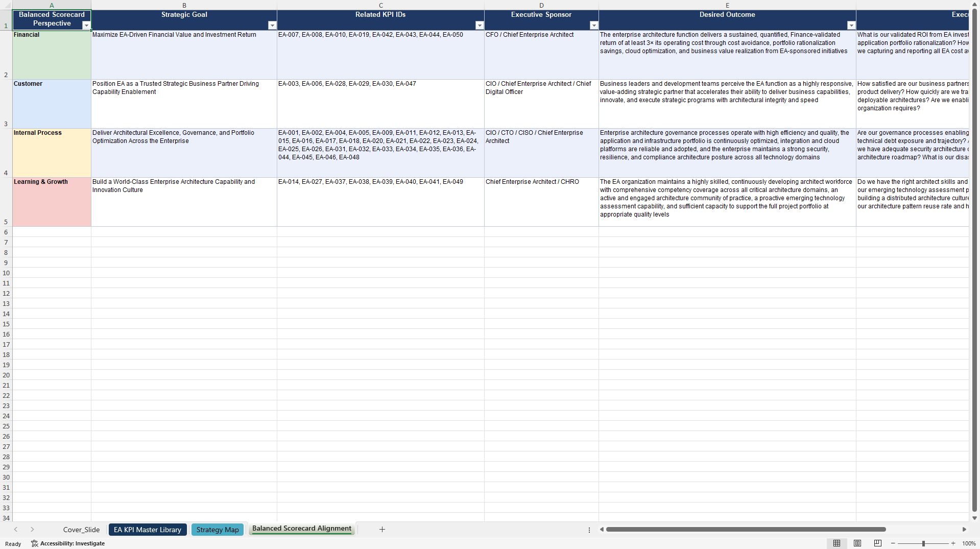Select KPI cell starting with EA-001
The image size is (980, 549).
381,153
